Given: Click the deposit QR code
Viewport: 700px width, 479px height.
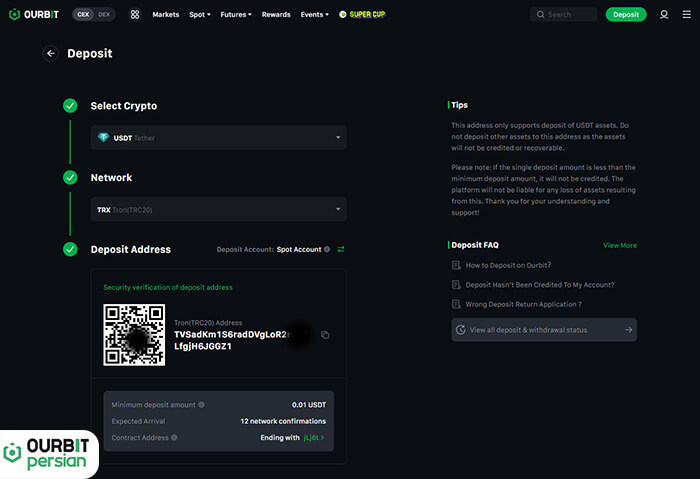Looking at the screenshot, I should [134, 335].
